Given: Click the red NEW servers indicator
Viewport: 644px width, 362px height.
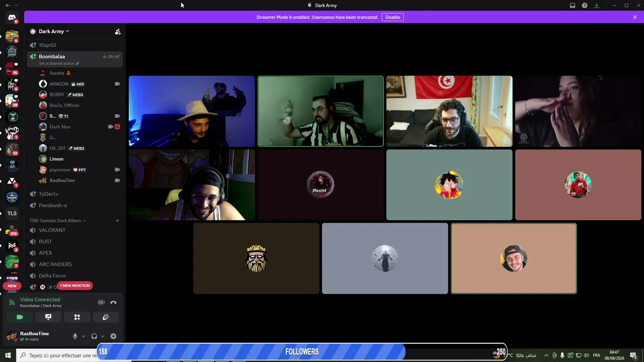Looking at the screenshot, I should click(12, 286).
